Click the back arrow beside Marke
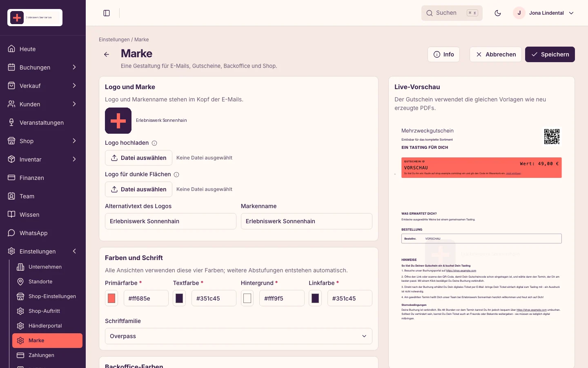Image resolution: width=588 pixels, height=368 pixels. click(x=107, y=54)
